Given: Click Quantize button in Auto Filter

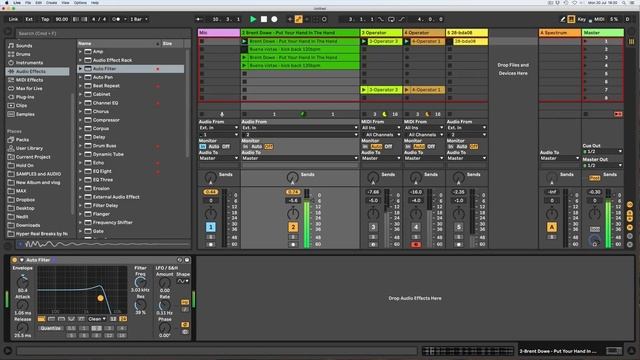Looking at the screenshot, I should coord(51,328).
